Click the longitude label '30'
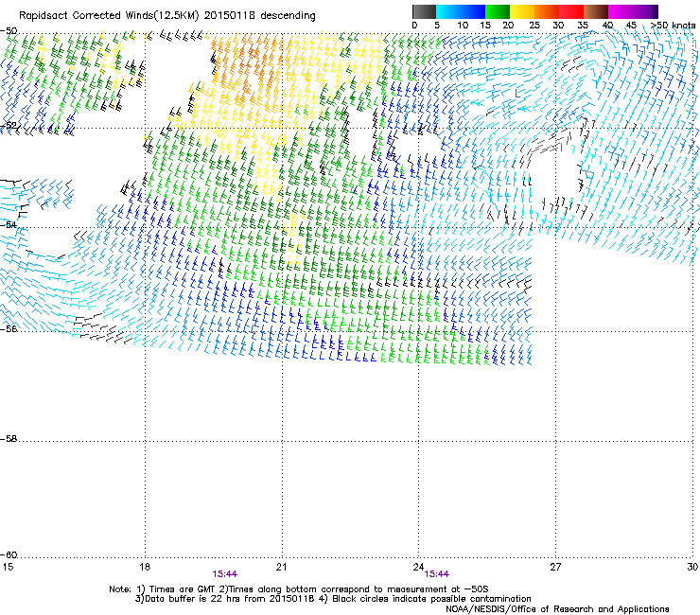The height and width of the screenshot is (615, 700). (692, 567)
